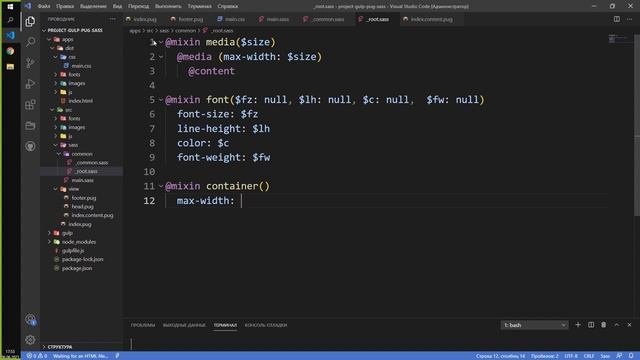Viewport: 640px width, 360px height.
Task: Open the Project Manager folder icon
Action: pos(30,125)
